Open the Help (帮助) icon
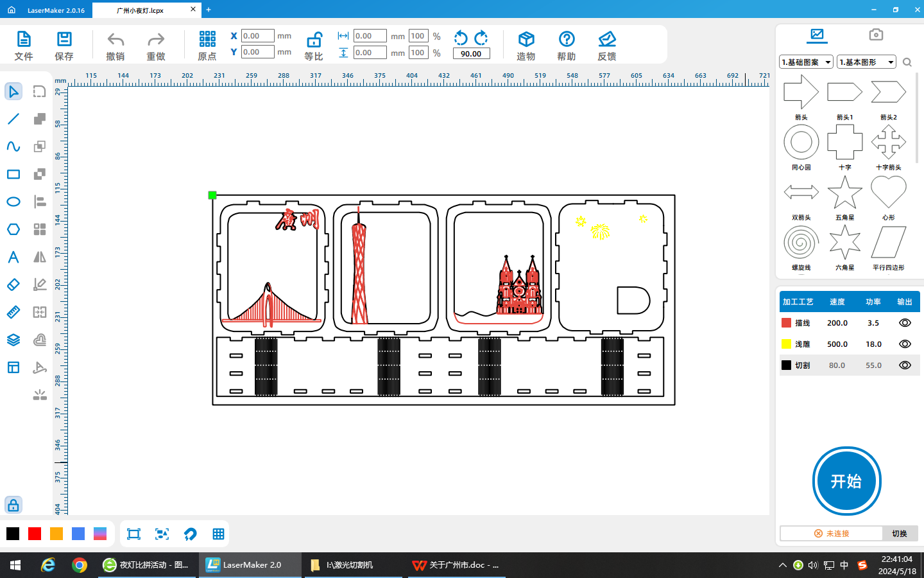 [x=567, y=40]
